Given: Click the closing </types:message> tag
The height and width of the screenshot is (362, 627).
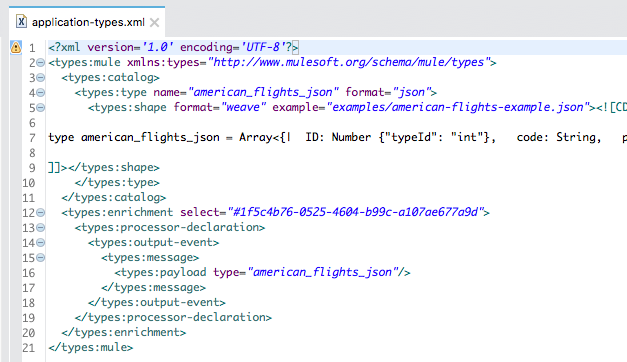Looking at the screenshot, I should (x=154, y=288).
